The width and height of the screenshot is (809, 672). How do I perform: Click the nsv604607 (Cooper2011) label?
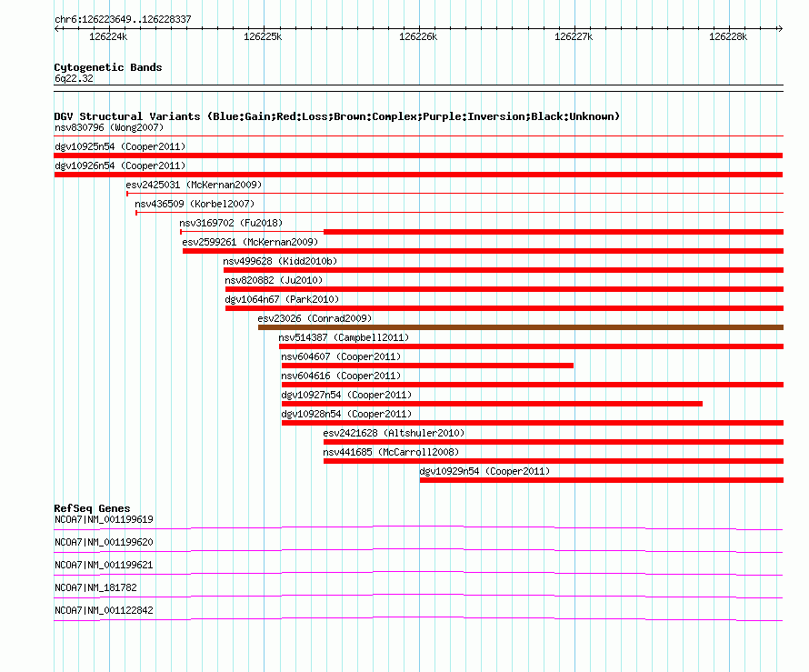(x=341, y=356)
